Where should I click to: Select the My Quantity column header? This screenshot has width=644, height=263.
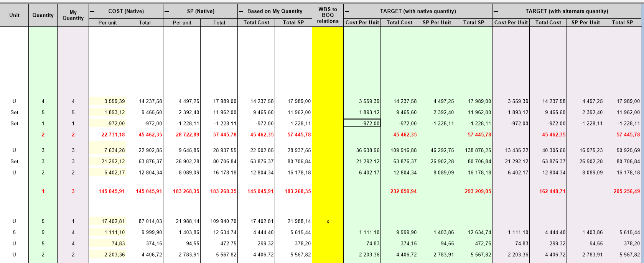[73, 15]
